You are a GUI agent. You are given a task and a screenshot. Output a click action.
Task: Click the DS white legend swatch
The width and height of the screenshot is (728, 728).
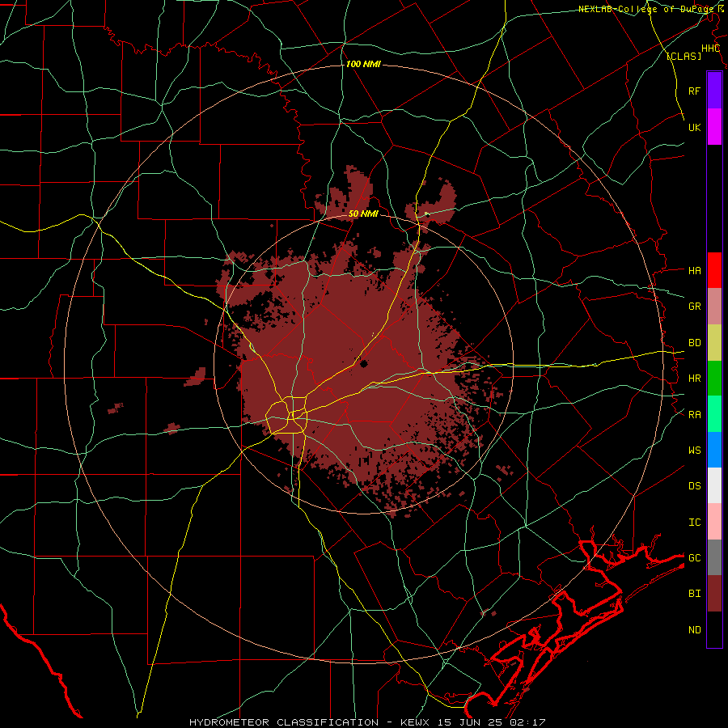coord(714,485)
